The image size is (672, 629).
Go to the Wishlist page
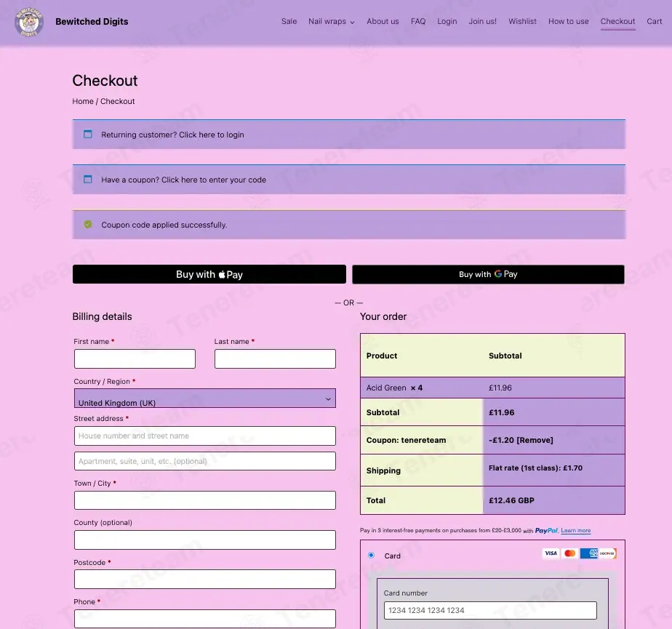[522, 22]
